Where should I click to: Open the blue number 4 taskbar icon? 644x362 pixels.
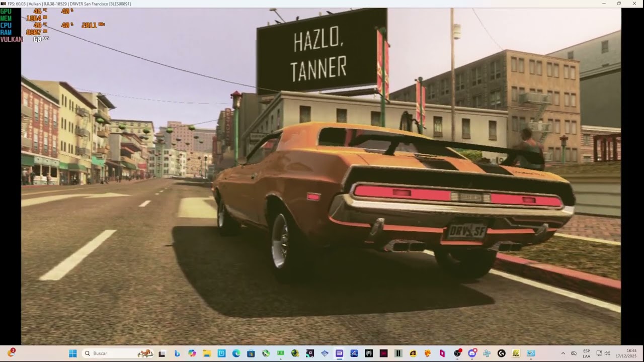tap(354, 353)
